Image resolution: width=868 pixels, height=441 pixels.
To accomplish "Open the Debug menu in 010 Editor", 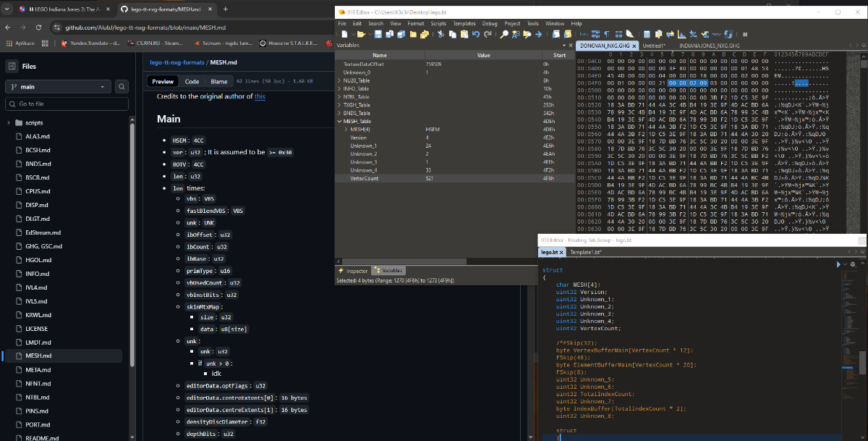I will (x=490, y=23).
